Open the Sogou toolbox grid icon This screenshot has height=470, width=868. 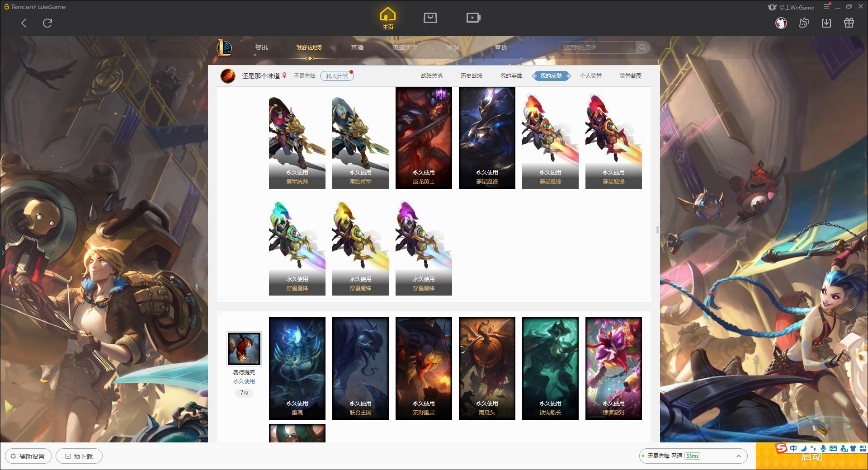[x=863, y=448]
